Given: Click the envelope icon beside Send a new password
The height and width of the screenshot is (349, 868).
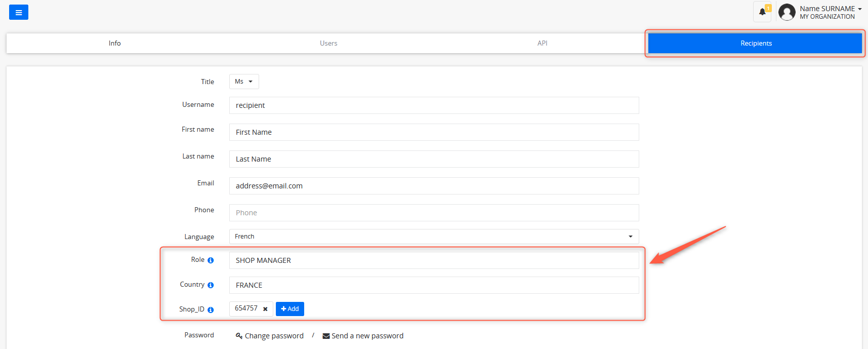Looking at the screenshot, I should 326,336.
